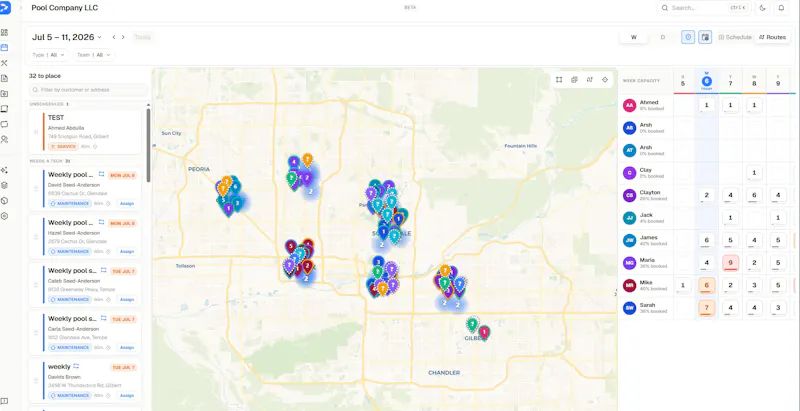Open the AI sparkle icon in the sidebar
The image size is (800, 411).
[x=5, y=170]
